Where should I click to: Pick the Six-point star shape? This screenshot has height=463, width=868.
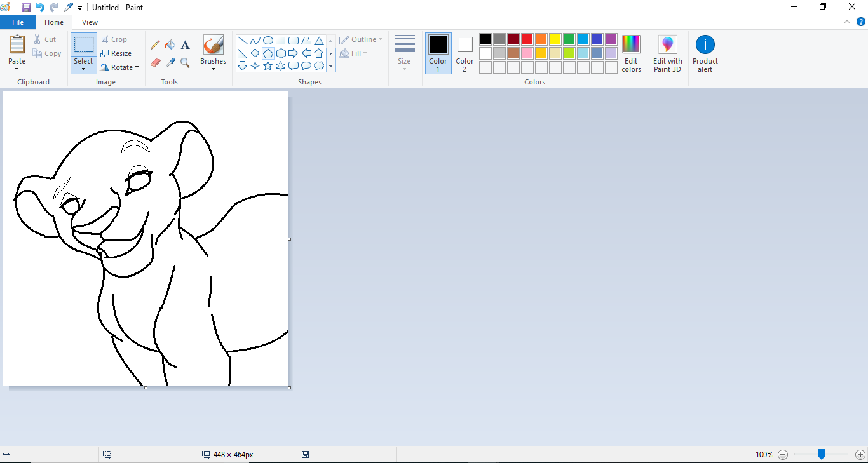click(x=280, y=65)
